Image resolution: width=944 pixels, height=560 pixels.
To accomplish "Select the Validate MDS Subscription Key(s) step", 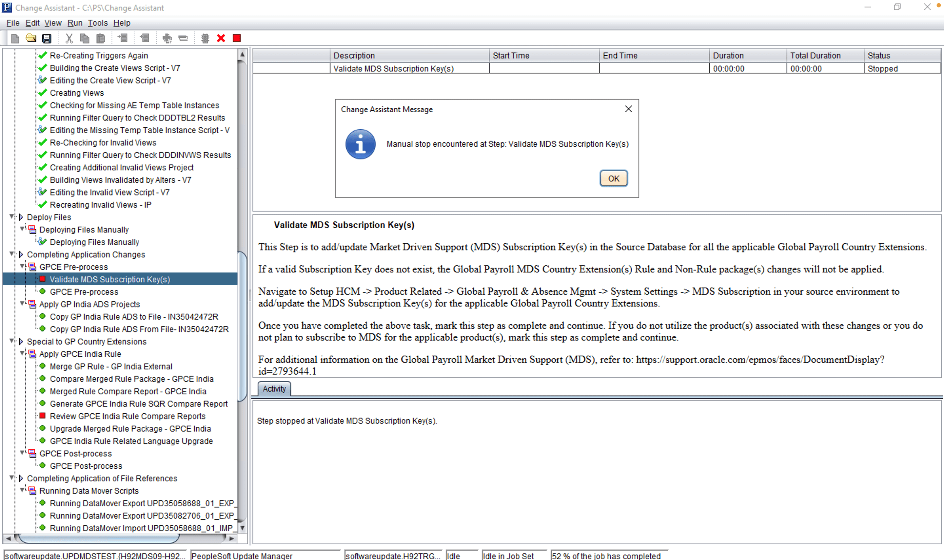I will [x=110, y=279].
